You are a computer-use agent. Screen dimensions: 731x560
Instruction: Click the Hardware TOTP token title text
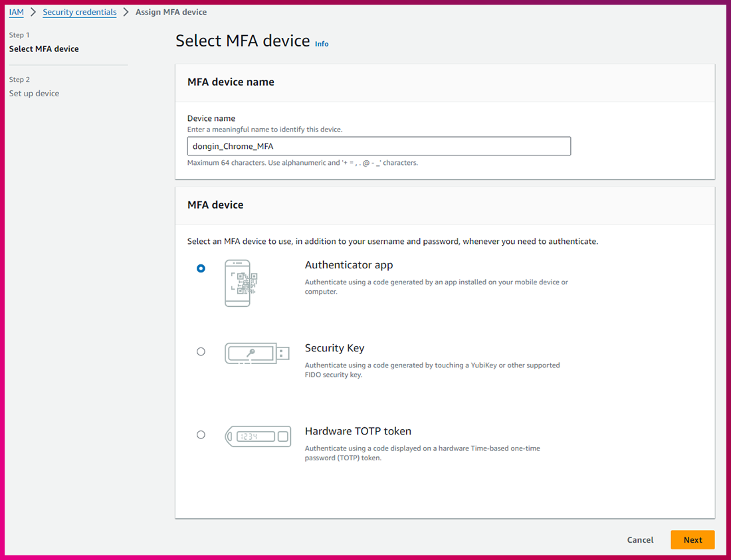tap(358, 431)
